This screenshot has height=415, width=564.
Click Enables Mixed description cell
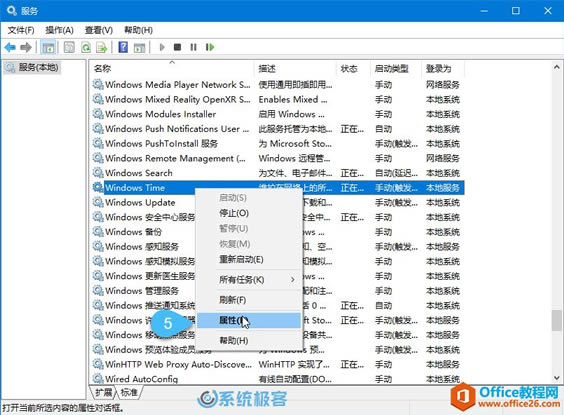293,99
